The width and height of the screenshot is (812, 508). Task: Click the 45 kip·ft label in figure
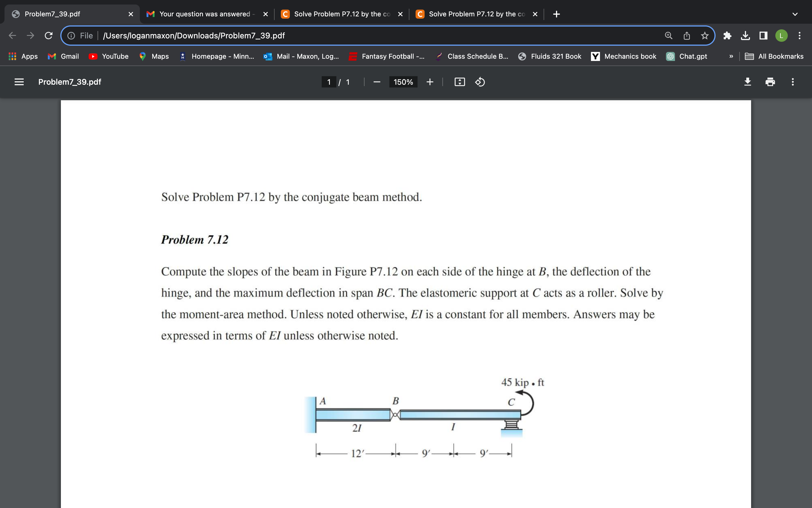[x=522, y=382]
